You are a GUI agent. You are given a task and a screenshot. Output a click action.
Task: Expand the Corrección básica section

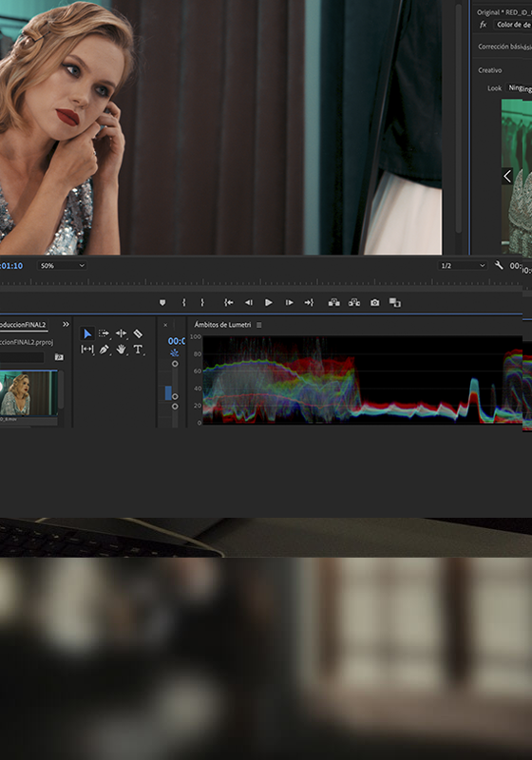503,47
